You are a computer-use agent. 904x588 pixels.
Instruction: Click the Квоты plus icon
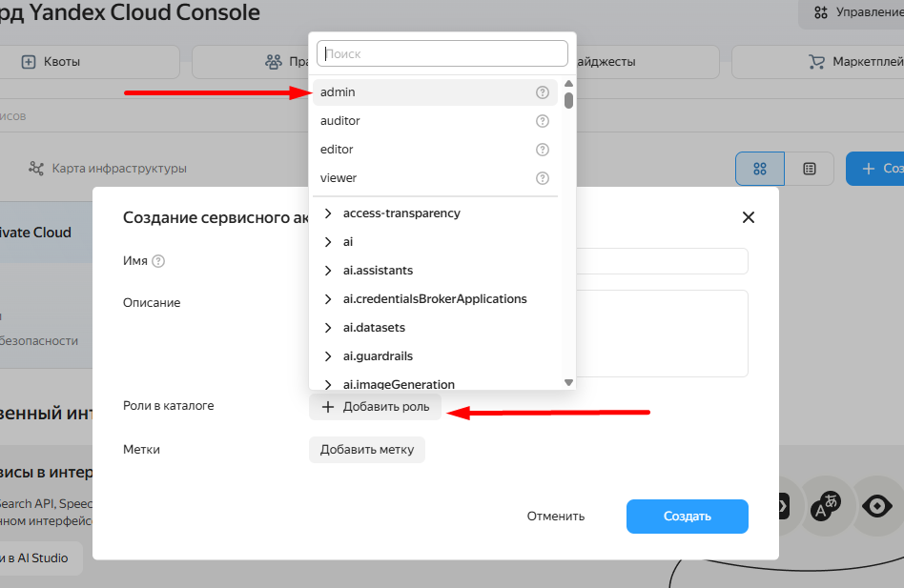point(29,62)
